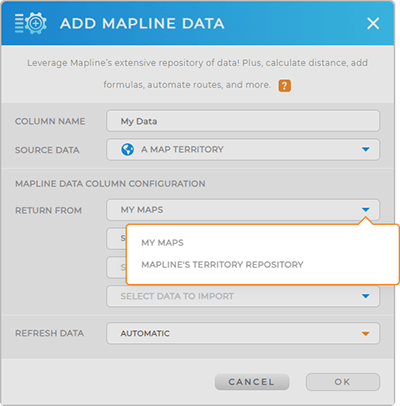
Task: Click the Return From label
Action: (x=48, y=210)
